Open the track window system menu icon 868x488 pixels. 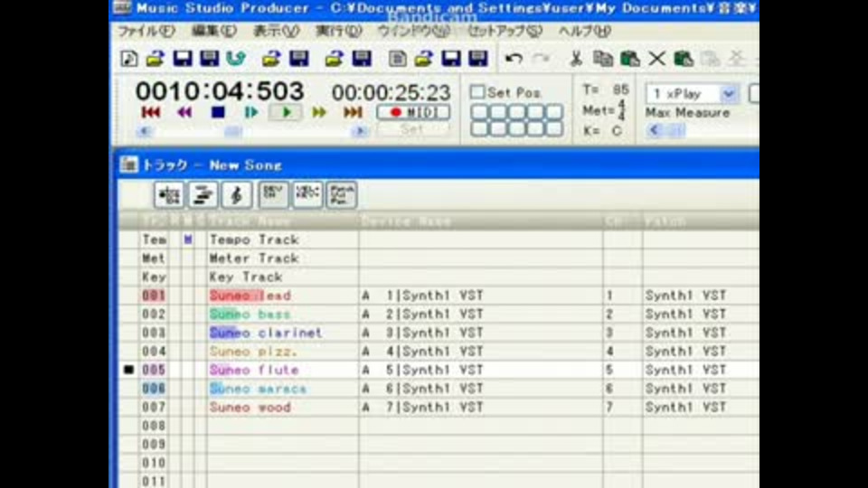click(129, 164)
